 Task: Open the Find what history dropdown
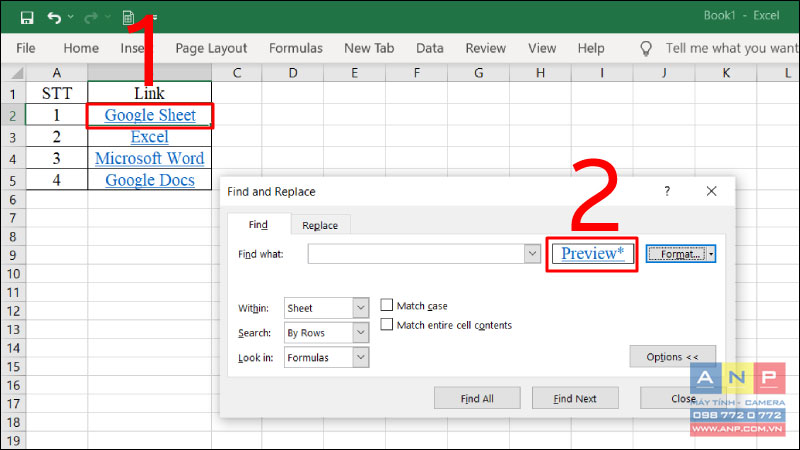tap(532, 254)
